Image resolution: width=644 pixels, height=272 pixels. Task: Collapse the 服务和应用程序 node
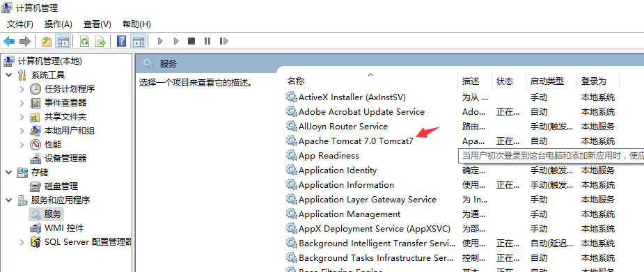coord(8,200)
